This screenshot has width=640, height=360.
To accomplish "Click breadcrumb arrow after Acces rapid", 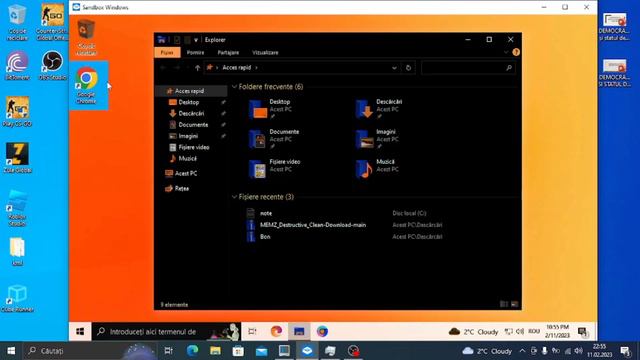I will [x=256, y=68].
